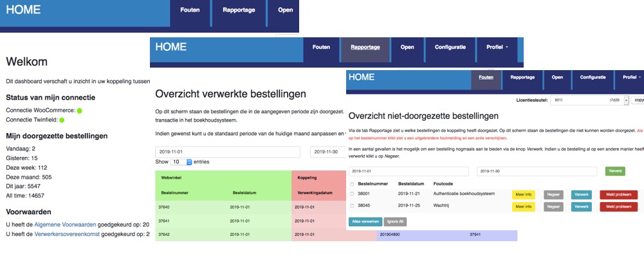Sort by Besteldatum in verwerkte bestellingen table
Image resolution: width=644 pixels, height=256 pixels.
[x=245, y=192]
